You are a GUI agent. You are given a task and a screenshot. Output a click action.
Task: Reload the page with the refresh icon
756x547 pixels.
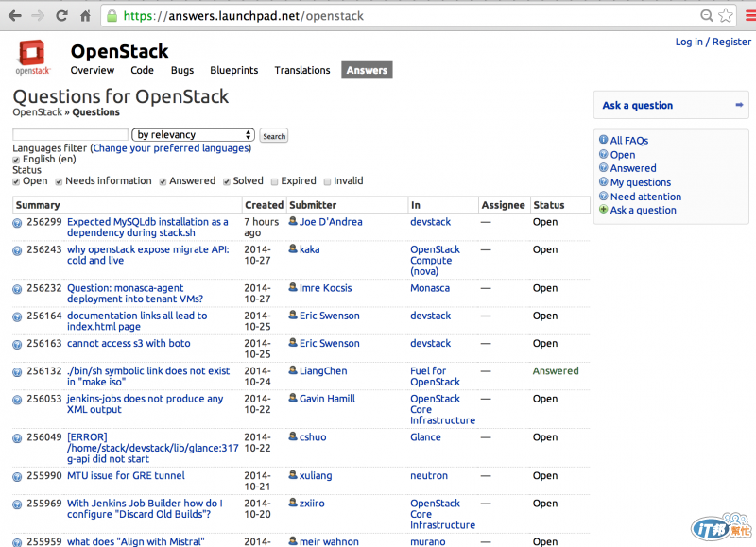click(61, 16)
